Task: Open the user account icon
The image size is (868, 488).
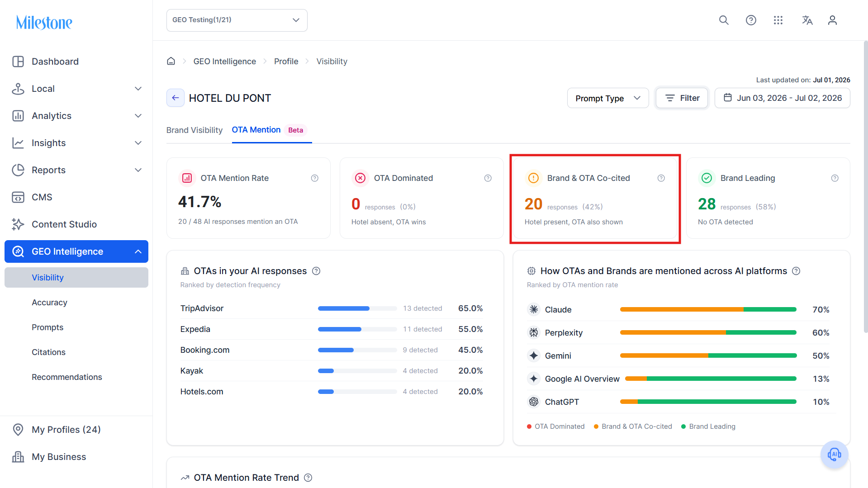Action: (x=832, y=20)
